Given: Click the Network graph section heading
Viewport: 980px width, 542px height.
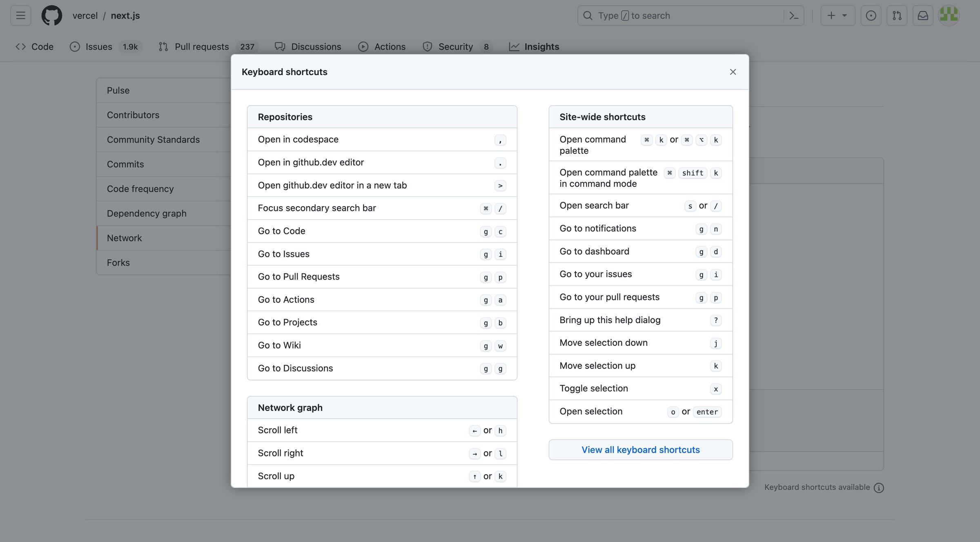Looking at the screenshot, I should click(x=290, y=408).
